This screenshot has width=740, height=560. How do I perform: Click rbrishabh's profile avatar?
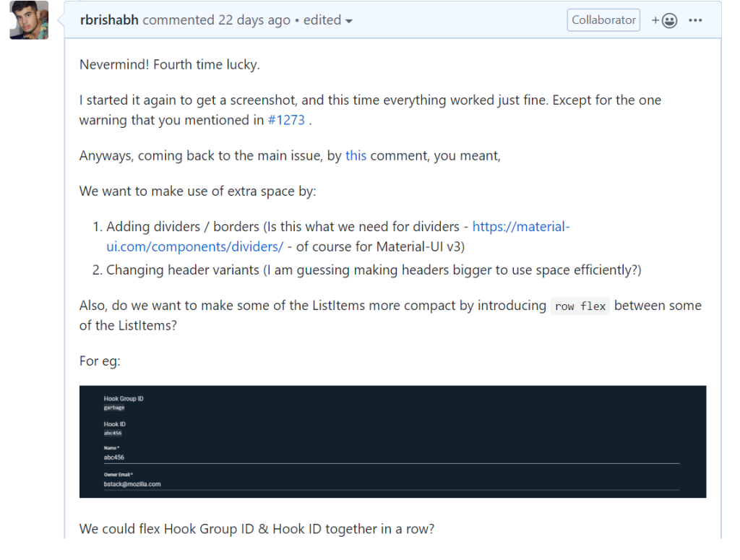(x=28, y=20)
